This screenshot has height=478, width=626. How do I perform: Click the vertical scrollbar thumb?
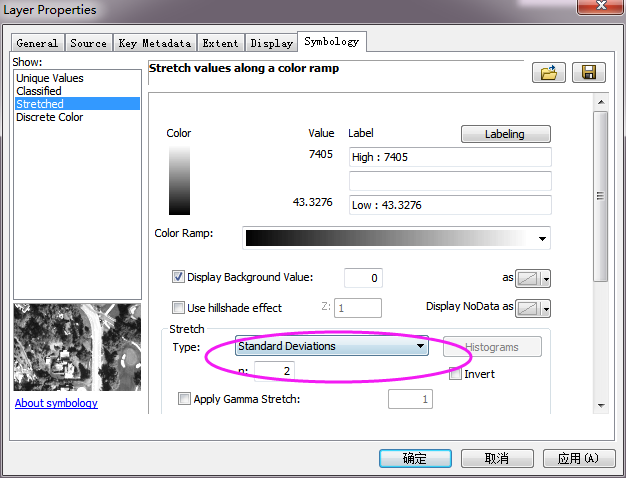[600, 196]
